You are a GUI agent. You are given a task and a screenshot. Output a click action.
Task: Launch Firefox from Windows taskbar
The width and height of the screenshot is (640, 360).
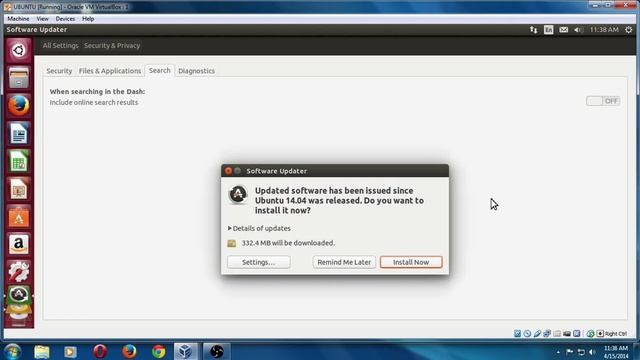pos(129,351)
